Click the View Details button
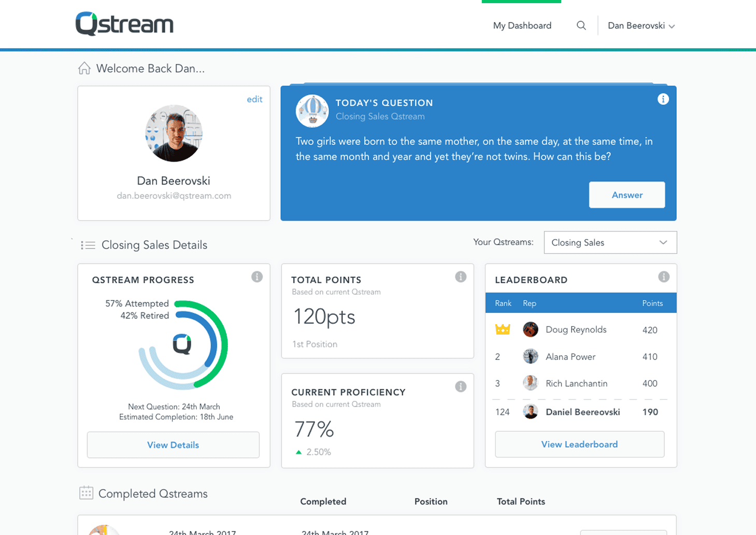This screenshot has height=535, width=756. click(173, 445)
